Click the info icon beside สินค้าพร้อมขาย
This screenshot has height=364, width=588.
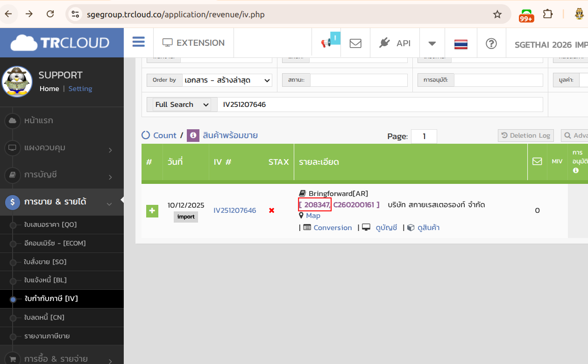[x=193, y=135]
